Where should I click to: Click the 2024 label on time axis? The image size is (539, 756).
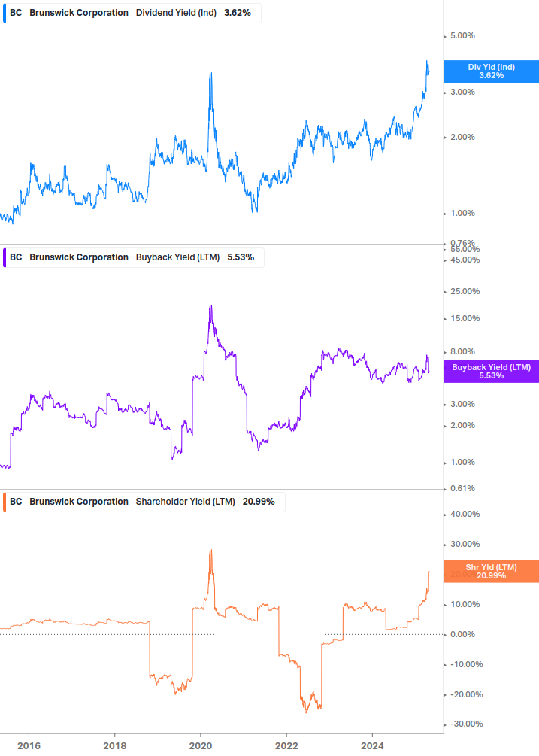pyautogui.click(x=372, y=746)
